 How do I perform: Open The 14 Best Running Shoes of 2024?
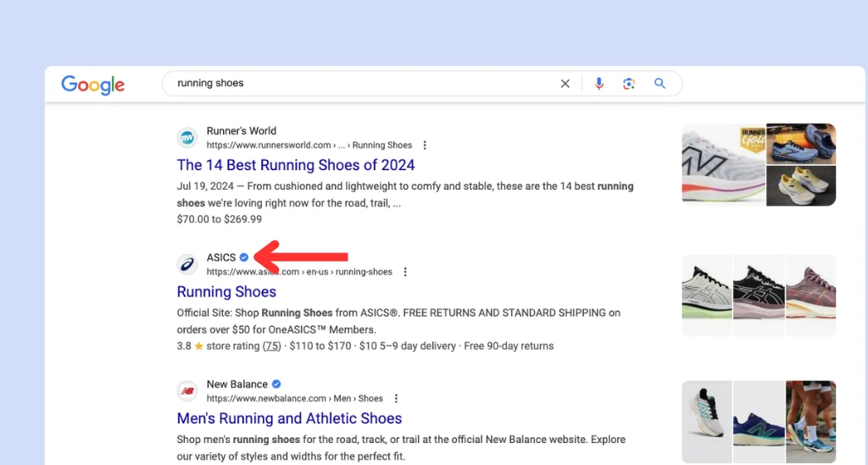[296, 165]
